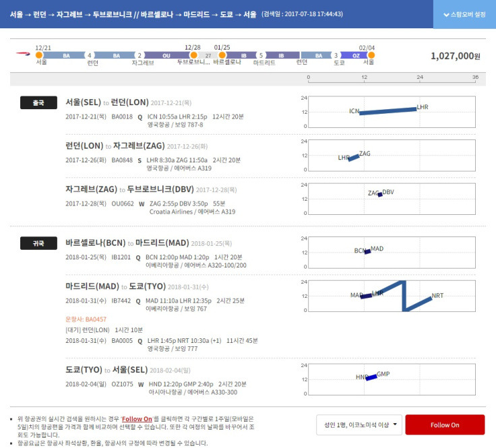Click the British Airways logo icon

coord(23,54)
